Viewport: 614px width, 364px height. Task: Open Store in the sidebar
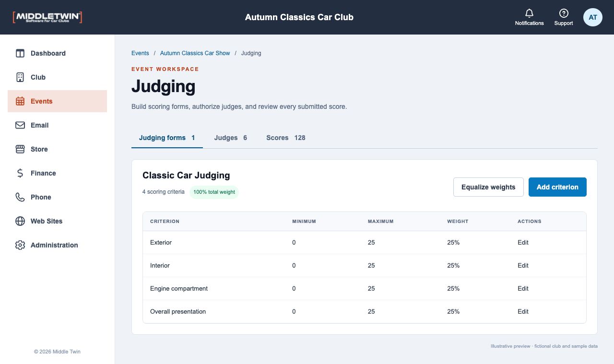[57, 149]
